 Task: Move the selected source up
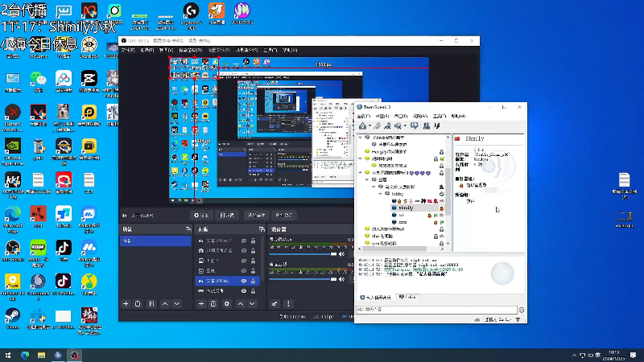coord(240,304)
